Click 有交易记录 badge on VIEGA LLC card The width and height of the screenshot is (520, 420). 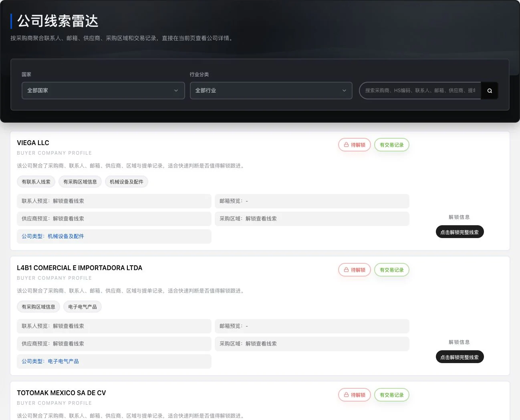coord(392,145)
